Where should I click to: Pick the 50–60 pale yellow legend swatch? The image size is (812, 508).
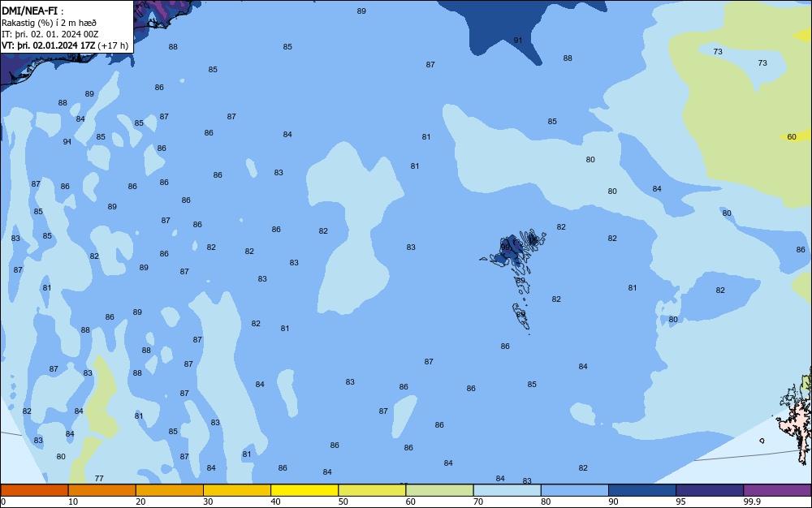click(372, 490)
